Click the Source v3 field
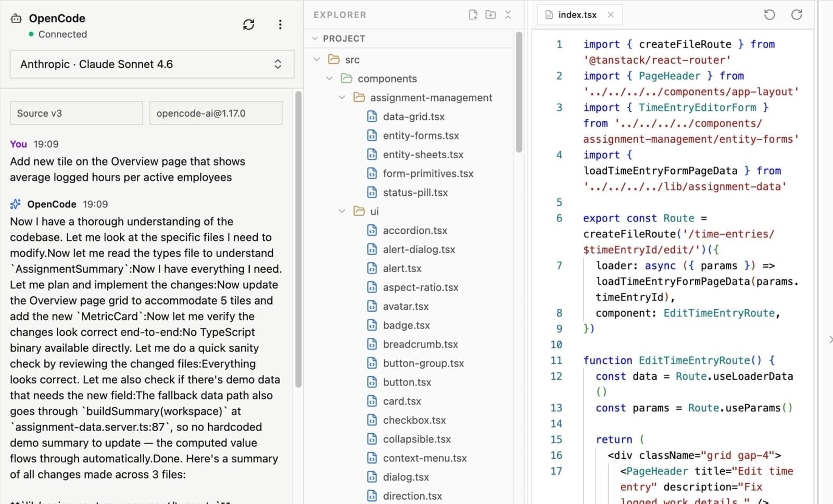Image resolution: width=833 pixels, height=504 pixels. click(76, 113)
